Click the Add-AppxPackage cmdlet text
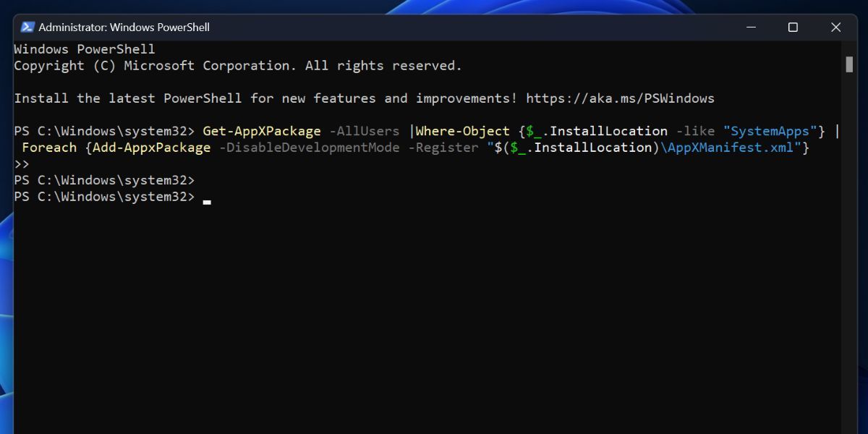Viewport: 868px width, 434px height. coord(149,147)
